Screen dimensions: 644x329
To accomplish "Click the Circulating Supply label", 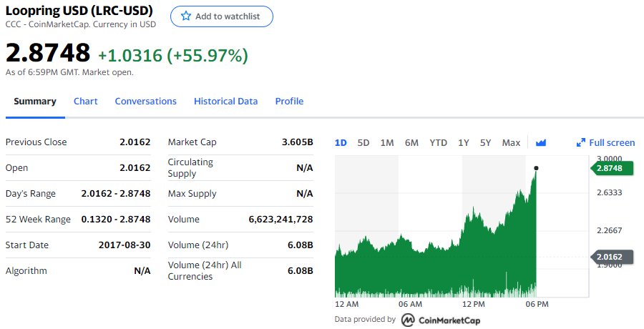I will coord(190,167).
